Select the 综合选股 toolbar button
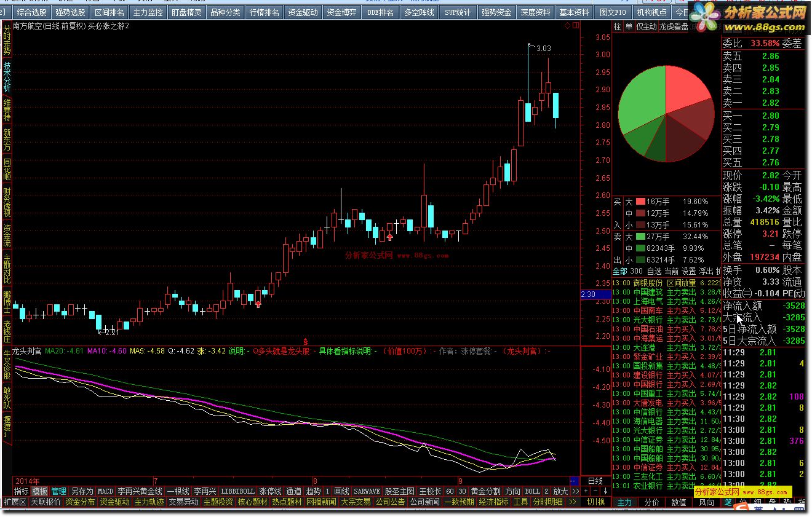Image resolution: width=812 pixels, height=517 pixels. pos(31,12)
